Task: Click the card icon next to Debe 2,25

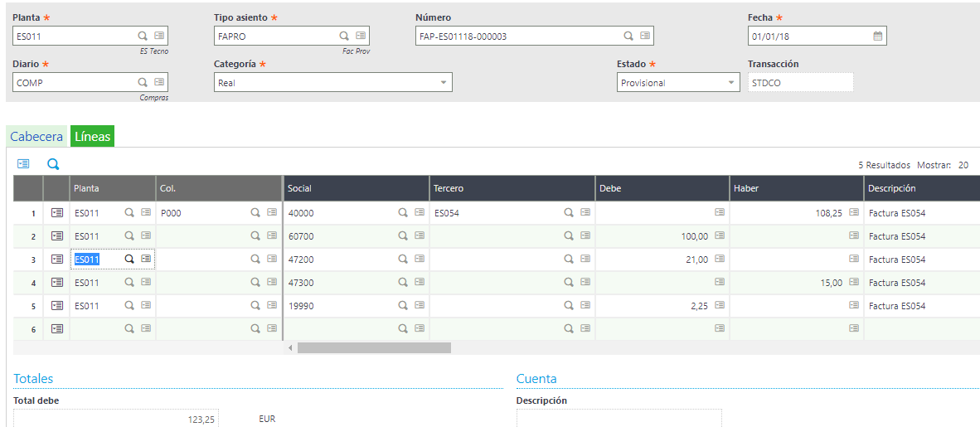Action: pos(720,305)
